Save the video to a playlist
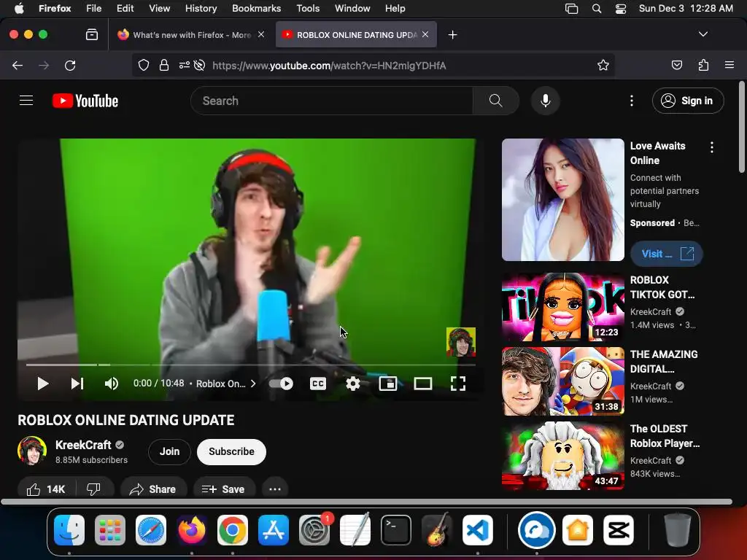747x560 pixels. pyautogui.click(x=224, y=489)
